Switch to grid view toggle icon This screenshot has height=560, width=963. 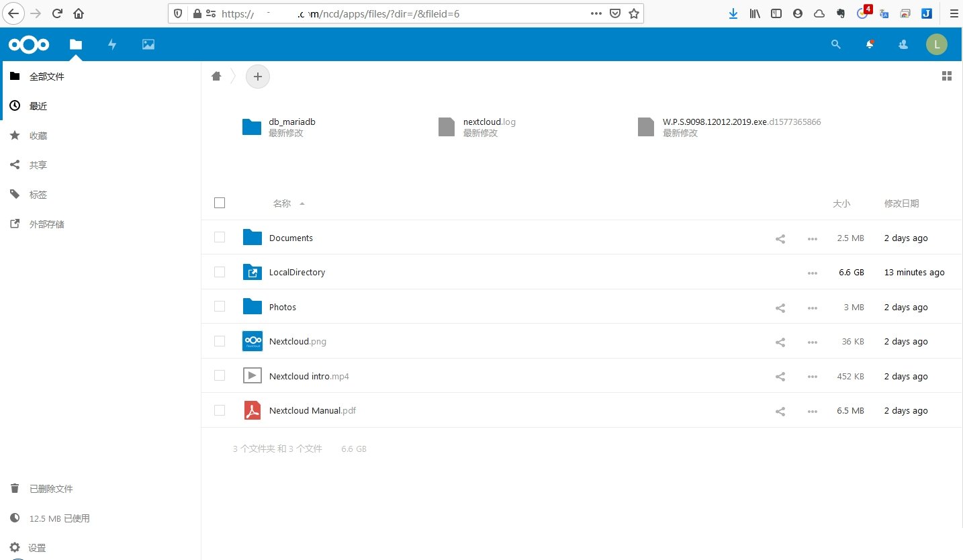click(947, 77)
